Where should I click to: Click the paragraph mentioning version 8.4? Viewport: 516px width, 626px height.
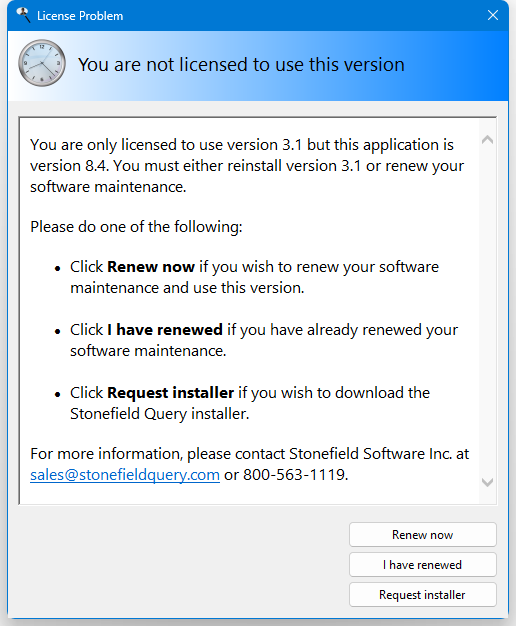click(247, 166)
